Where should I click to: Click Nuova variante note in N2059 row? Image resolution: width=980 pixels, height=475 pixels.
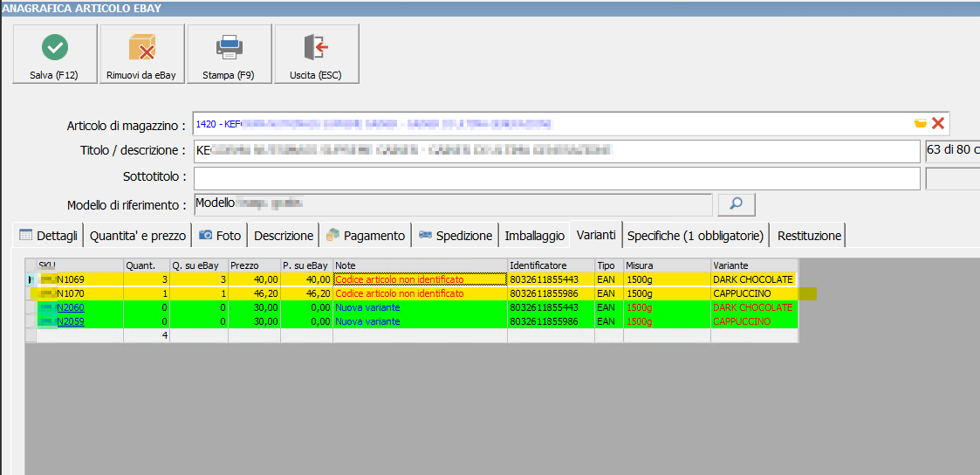[x=420, y=321]
